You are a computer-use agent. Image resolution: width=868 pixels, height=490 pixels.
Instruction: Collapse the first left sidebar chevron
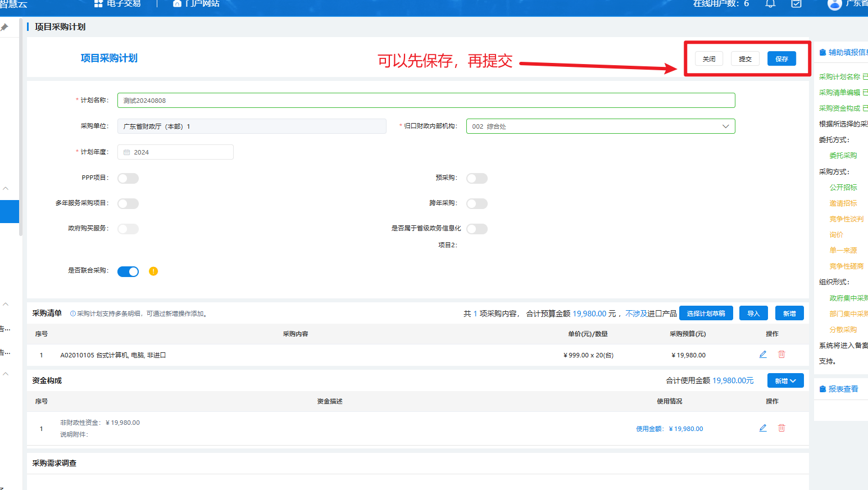(6, 188)
